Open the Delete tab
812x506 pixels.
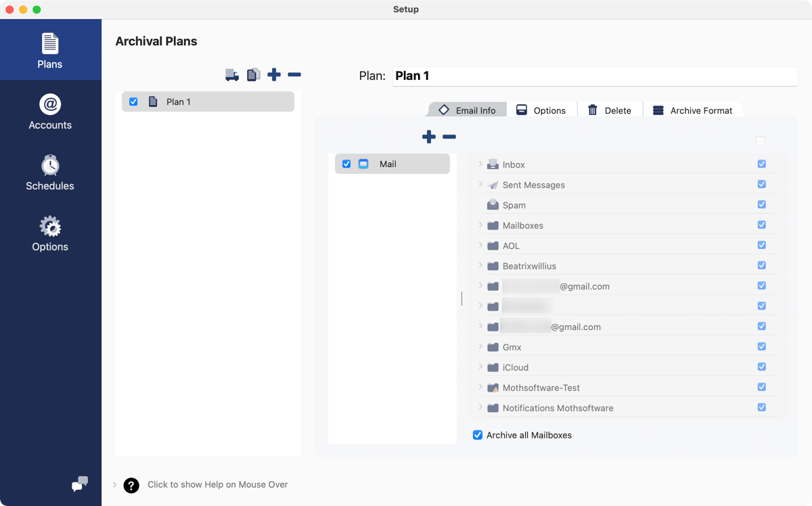(x=608, y=109)
